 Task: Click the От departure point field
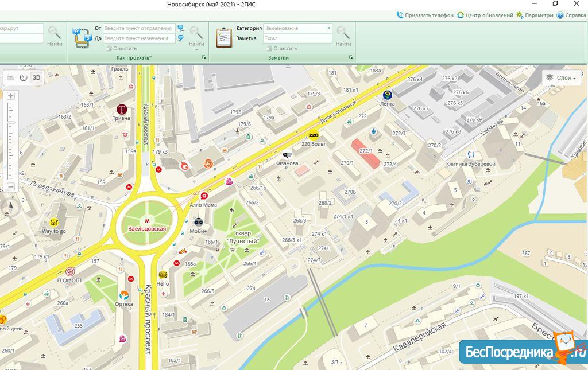click(x=139, y=28)
